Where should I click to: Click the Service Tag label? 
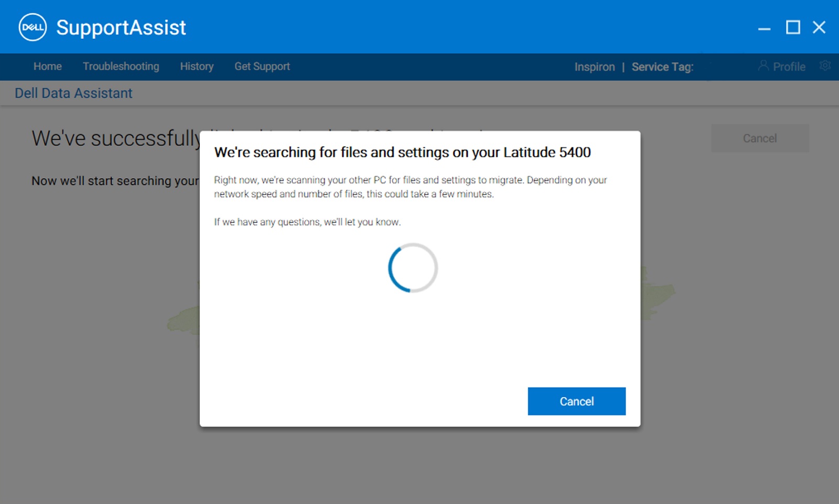[662, 67]
